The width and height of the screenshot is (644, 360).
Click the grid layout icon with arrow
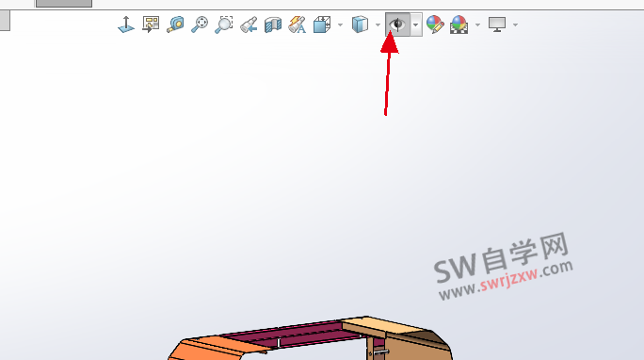click(151, 25)
